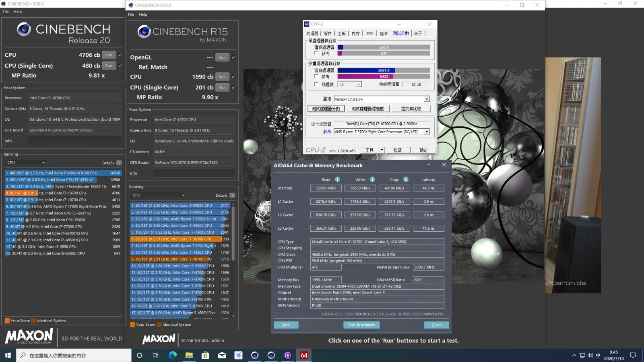Enable multi-thread 參考 reference checkbox in CPU-Z
This screenshot has height=362, width=644.
316,76
